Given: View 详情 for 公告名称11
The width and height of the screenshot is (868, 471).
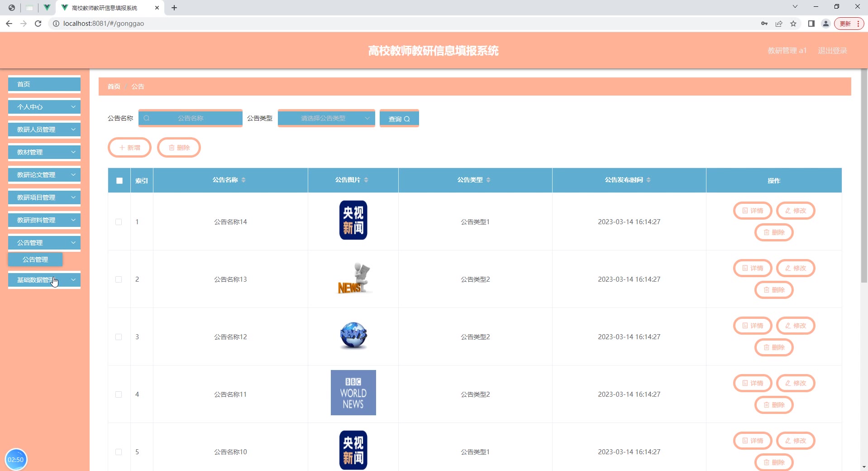Looking at the screenshot, I should pos(753,383).
